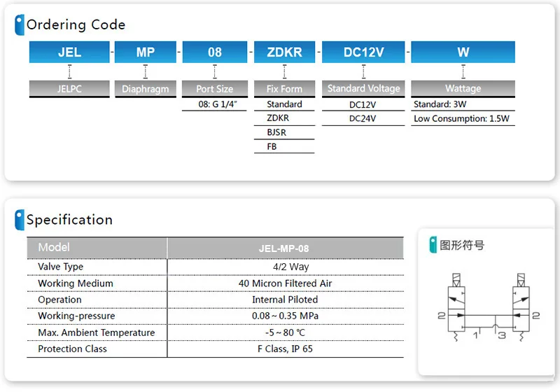Select the blue 'MP' code box
Screen dimensions: 560x392
pos(146,52)
